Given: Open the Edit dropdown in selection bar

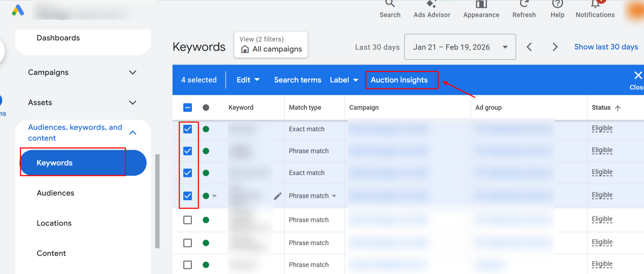Looking at the screenshot, I should tap(248, 80).
